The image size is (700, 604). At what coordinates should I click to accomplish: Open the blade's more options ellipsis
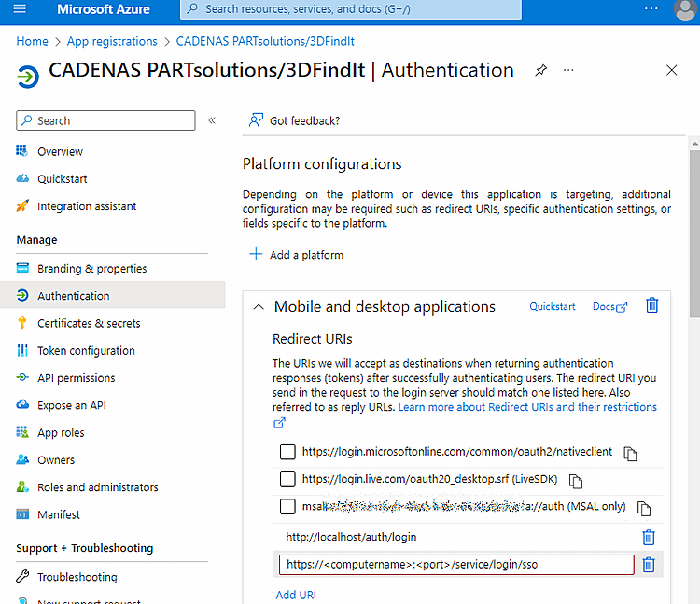tap(569, 71)
